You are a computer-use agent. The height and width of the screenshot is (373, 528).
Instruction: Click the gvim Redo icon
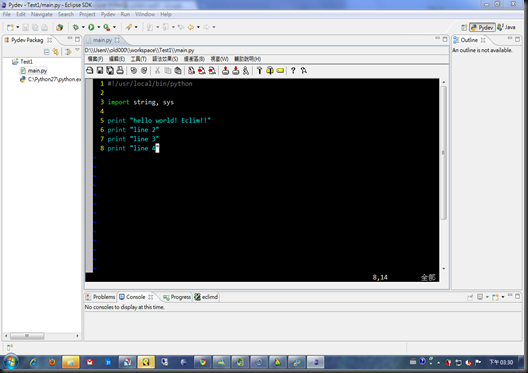point(144,70)
